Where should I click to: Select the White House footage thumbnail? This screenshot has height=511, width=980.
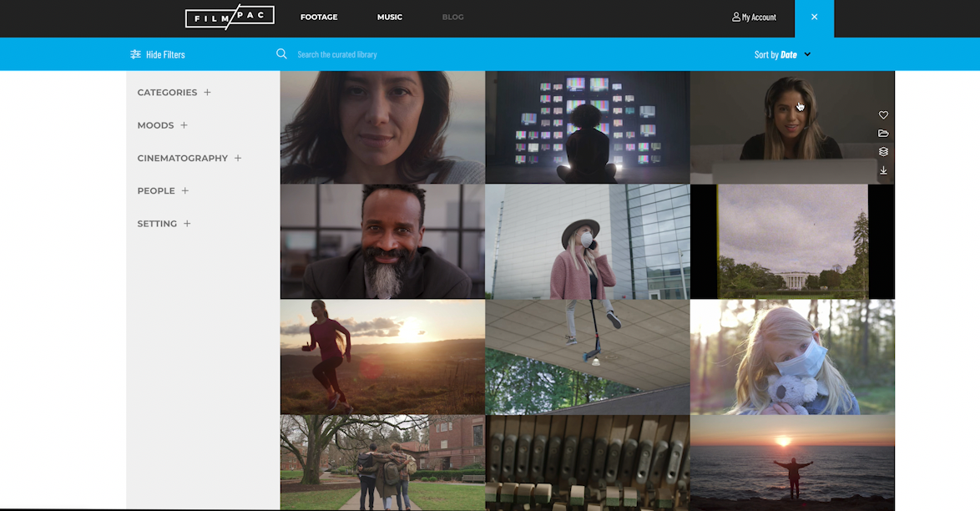[x=792, y=241]
